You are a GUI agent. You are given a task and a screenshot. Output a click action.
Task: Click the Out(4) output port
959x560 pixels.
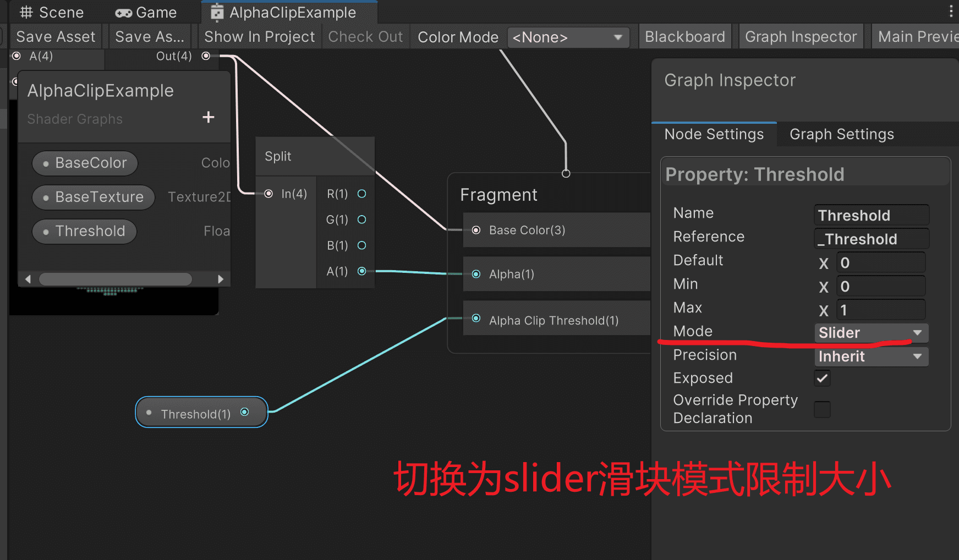(x=206, y=56)
